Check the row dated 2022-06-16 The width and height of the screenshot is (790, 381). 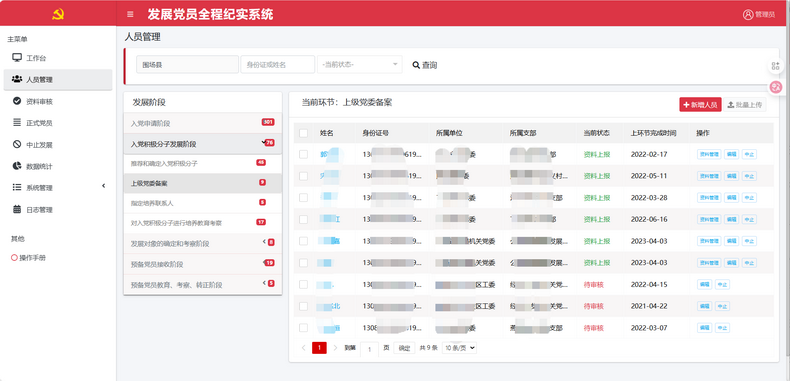pos(303,219)
